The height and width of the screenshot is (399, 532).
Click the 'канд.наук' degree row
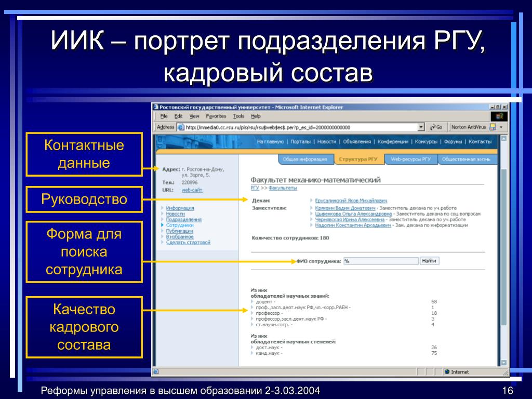344,353
